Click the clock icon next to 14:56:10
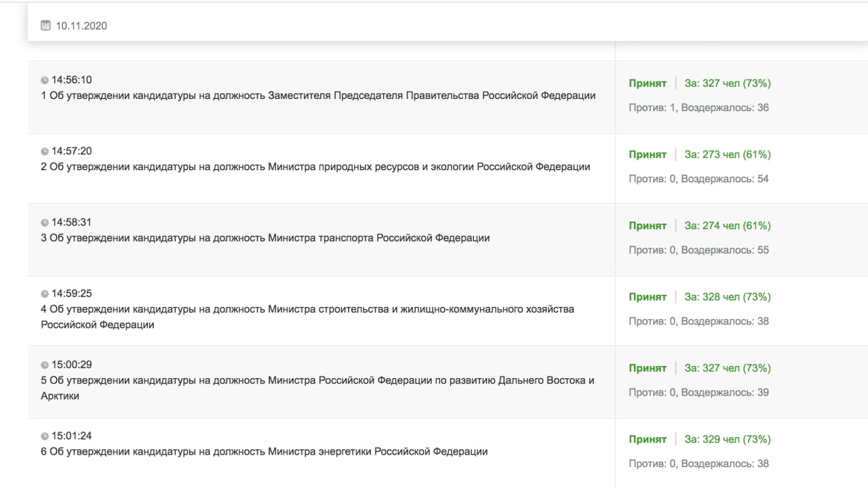Screen dimensions: 868x488 (x=45, y=80)
